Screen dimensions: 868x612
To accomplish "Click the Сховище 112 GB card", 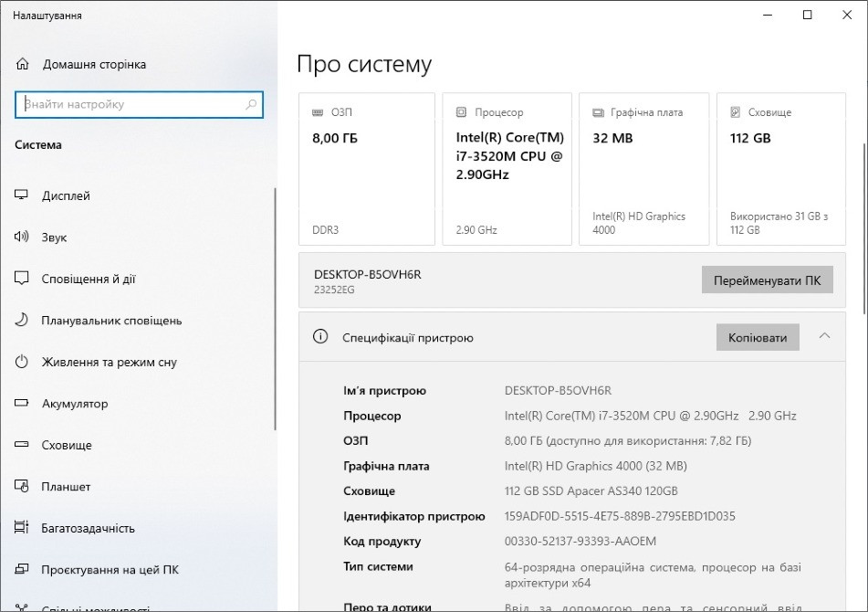I will click(x=781, y=169).
